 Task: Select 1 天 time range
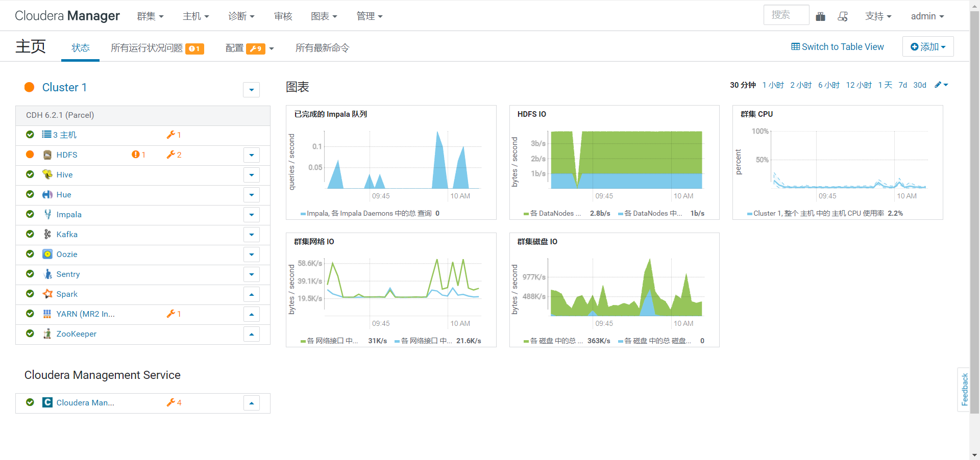[885, 85]
